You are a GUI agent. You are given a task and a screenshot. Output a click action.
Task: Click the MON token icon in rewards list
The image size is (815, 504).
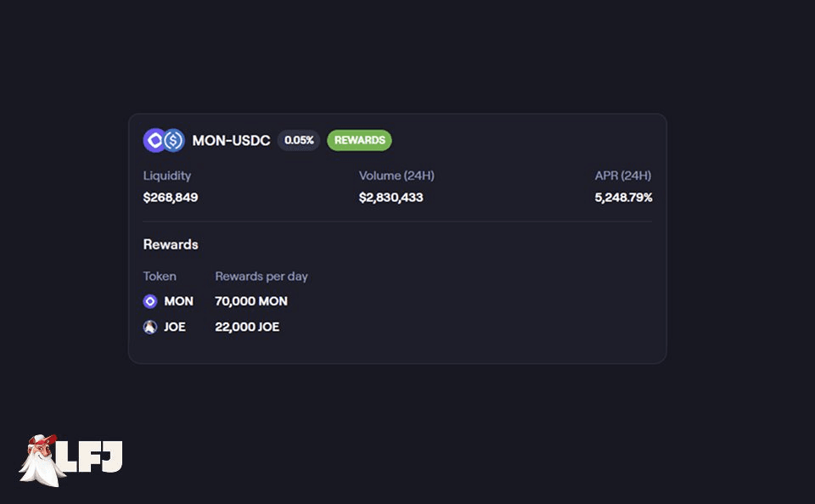pos(150,301)
